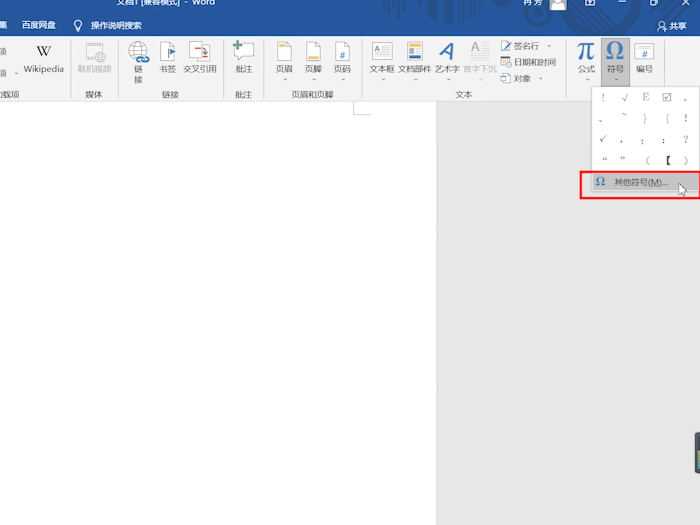Open the 百度网盘 ribbon tab

(x=39, y=25)
